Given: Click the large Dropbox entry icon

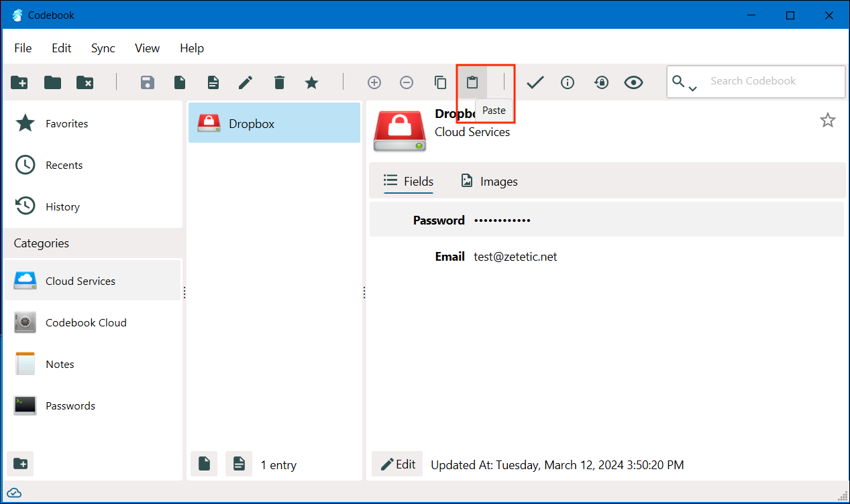Looking at the screenshot, I should tap(400, 131).
